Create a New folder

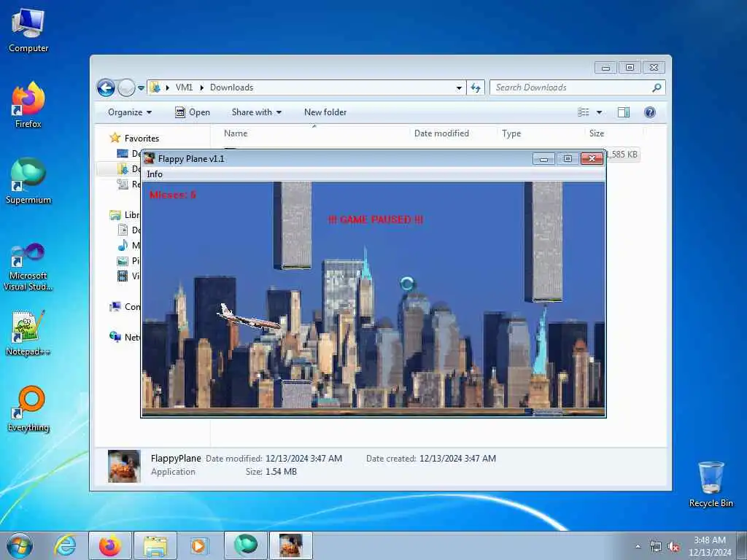click(325, 112)
